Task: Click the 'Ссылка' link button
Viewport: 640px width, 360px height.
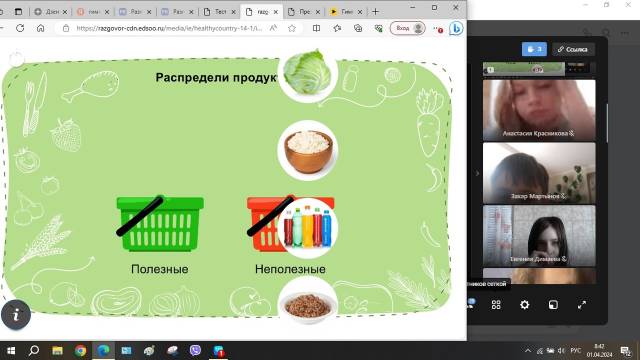Action: coord(573,49)
